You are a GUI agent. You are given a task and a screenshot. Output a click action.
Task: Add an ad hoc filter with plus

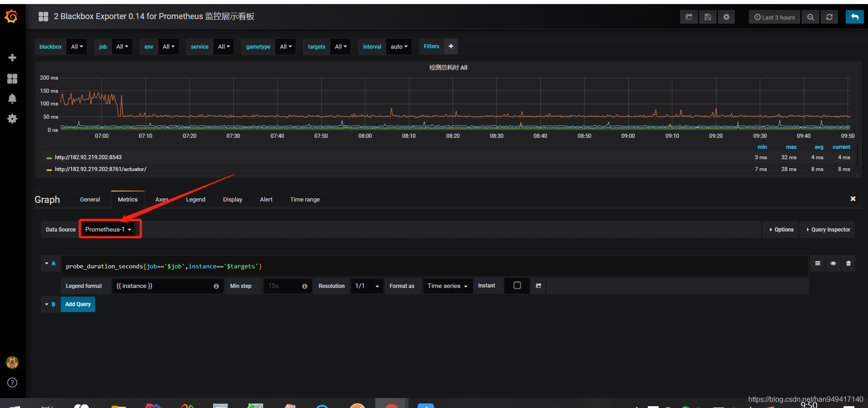coord(451,46)
